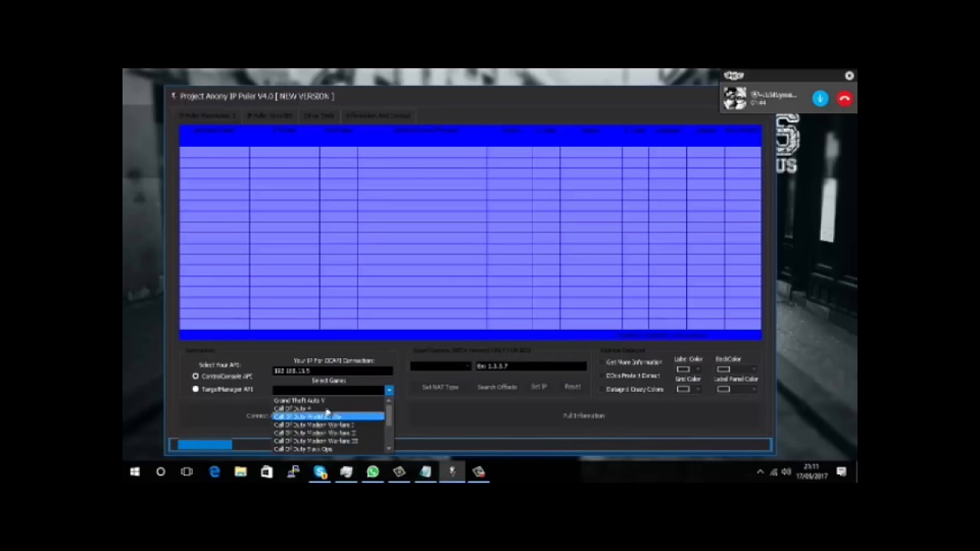Click the games list scrollbar down arrow
Viewport: 980px width, 551px height.
(x=389, y=448)
